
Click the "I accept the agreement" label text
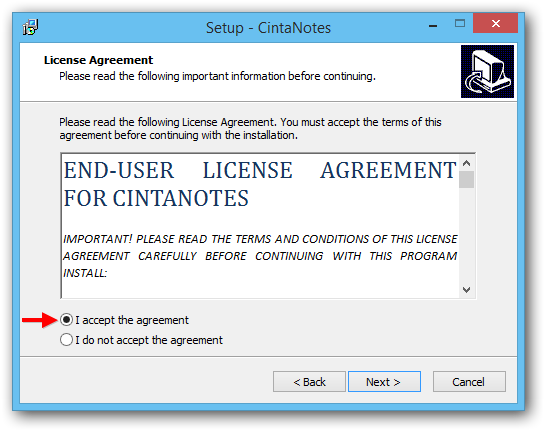click(132, 320)
